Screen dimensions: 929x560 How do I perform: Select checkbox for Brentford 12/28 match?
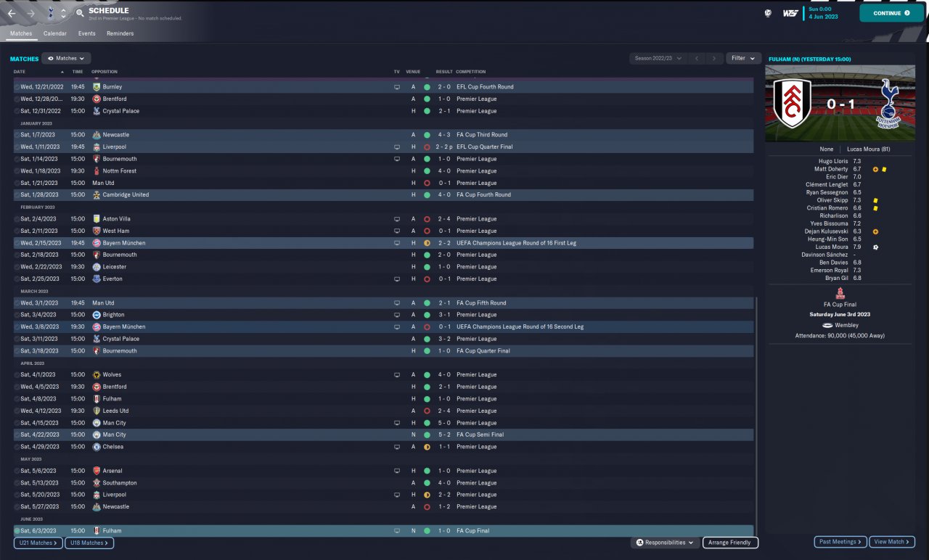point(17,99)
